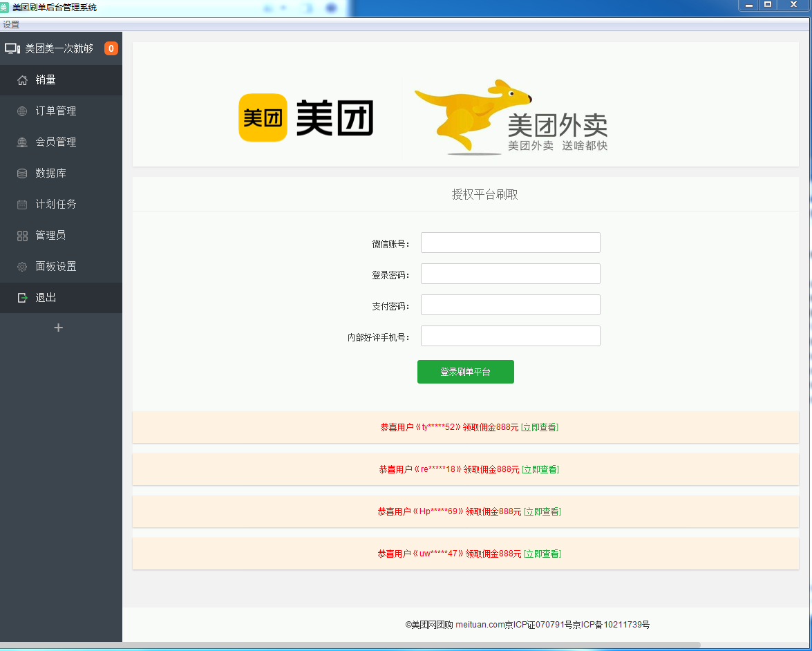Close the 美团刷单后台管理系统 window
Screen dimensions: 812x651
[793, 5]
